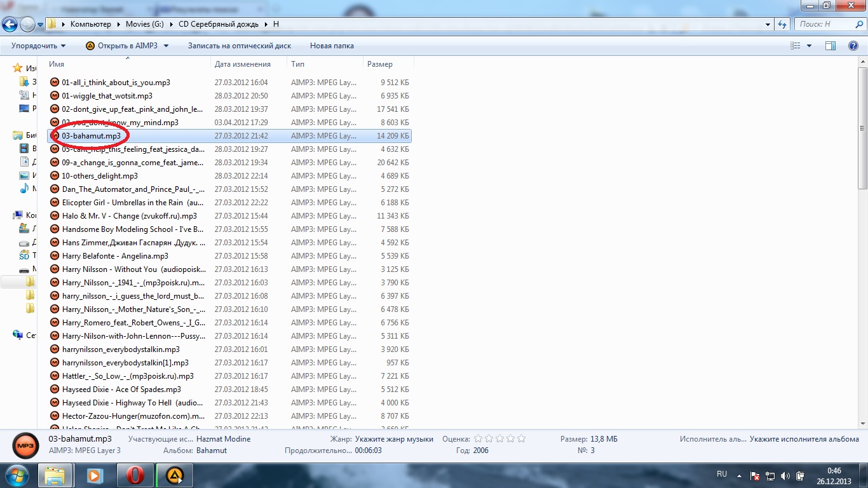The height and width of the screenshot is (488, 868).
Task: Expand the Упорядочить dropdown menu
Action: tap(38, 46)
